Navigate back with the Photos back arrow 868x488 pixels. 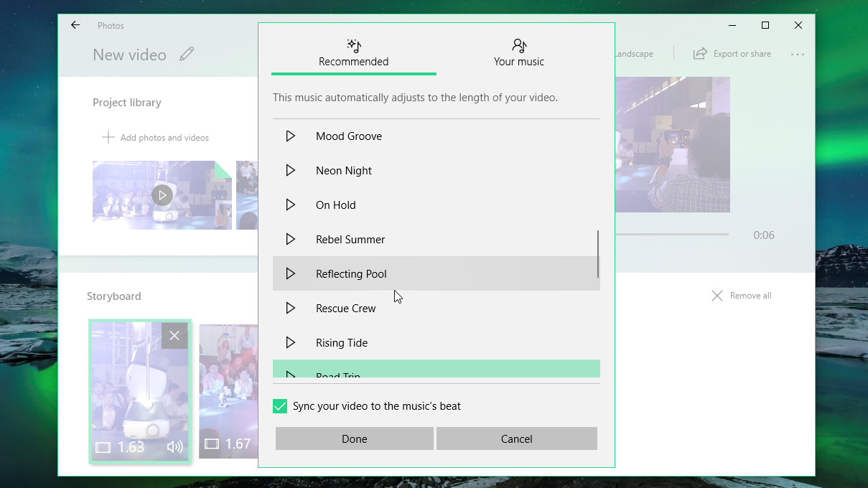tap(75, 25)
